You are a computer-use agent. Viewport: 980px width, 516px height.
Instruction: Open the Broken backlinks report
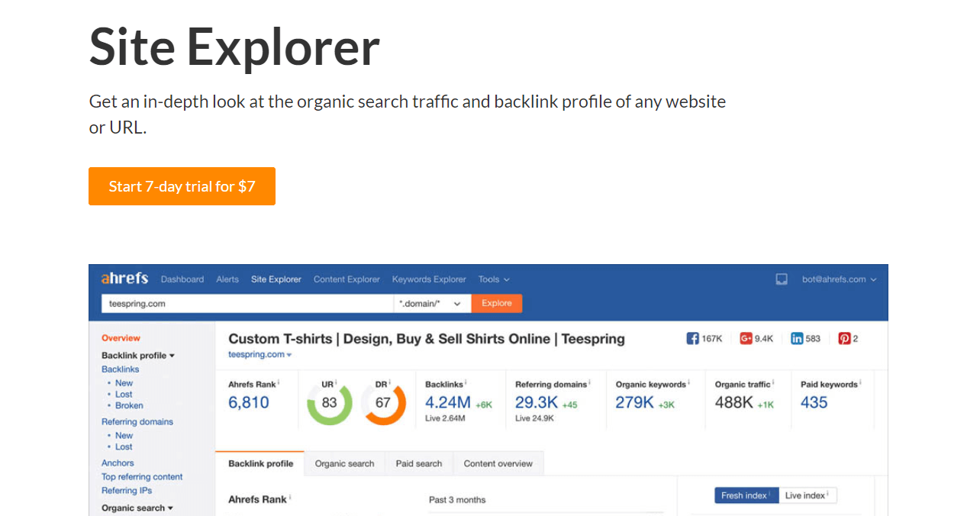(x=129, y=405)
